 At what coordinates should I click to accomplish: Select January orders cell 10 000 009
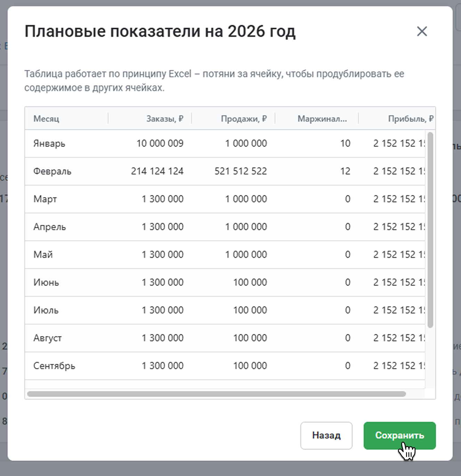[x=160, y=143]
